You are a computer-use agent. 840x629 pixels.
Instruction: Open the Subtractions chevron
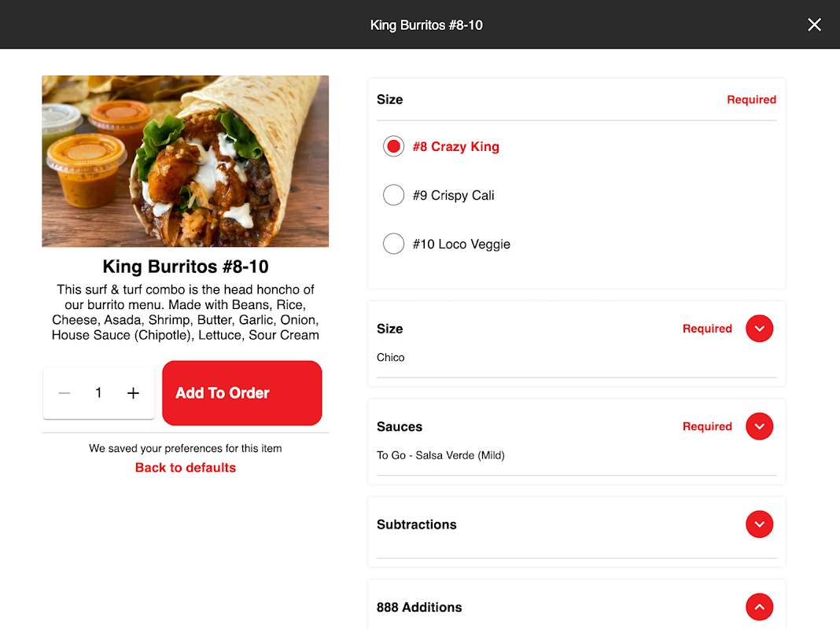[x=759, y=524]
